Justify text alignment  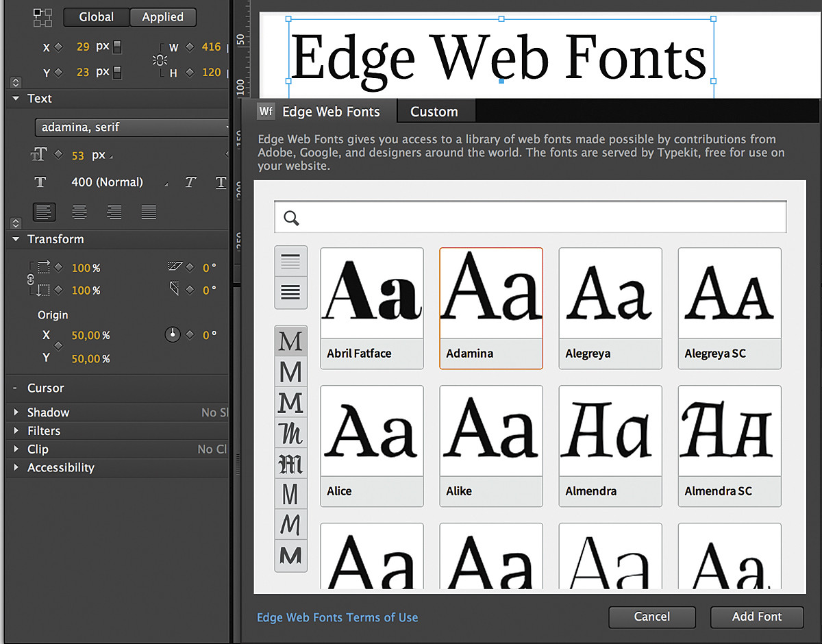149,212
